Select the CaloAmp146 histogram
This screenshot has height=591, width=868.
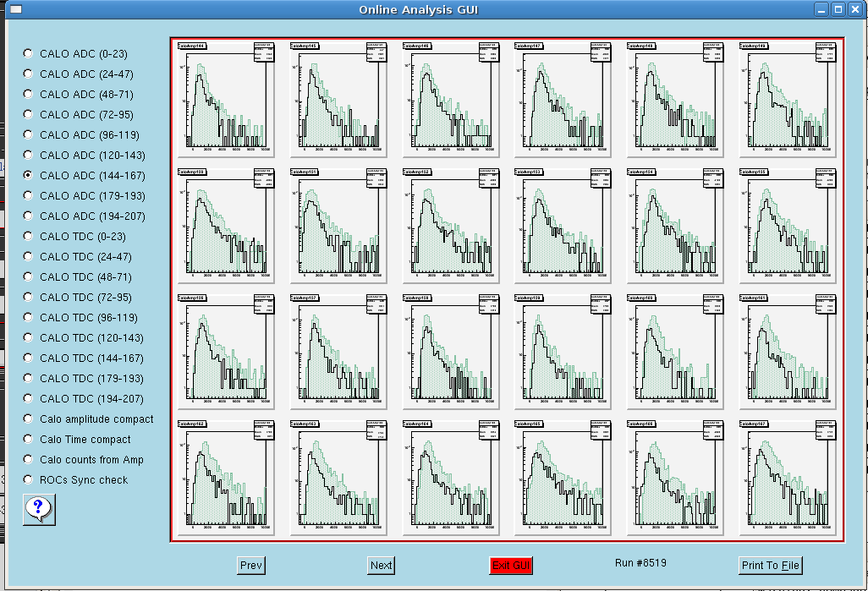point(451,100)
